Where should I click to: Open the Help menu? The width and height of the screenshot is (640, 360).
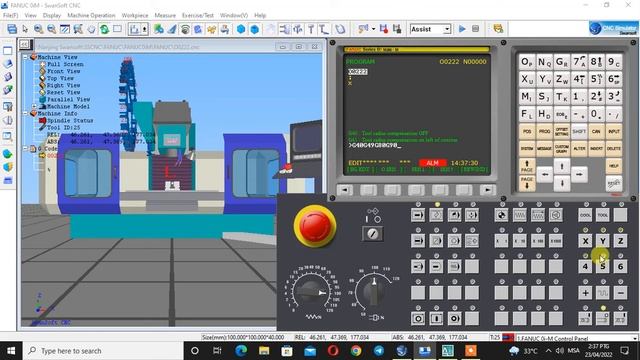pyautogui.click(x=260, y=15)
